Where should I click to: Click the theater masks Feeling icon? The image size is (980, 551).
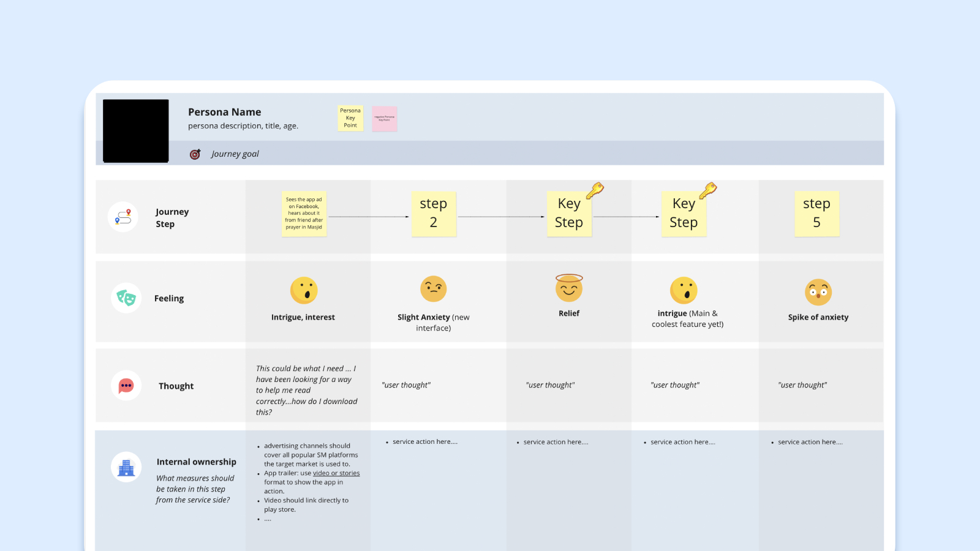[126, 298]
